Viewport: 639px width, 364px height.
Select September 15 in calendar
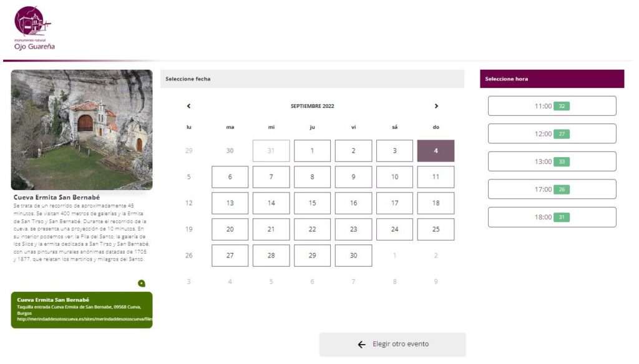(x=312, y=203)
